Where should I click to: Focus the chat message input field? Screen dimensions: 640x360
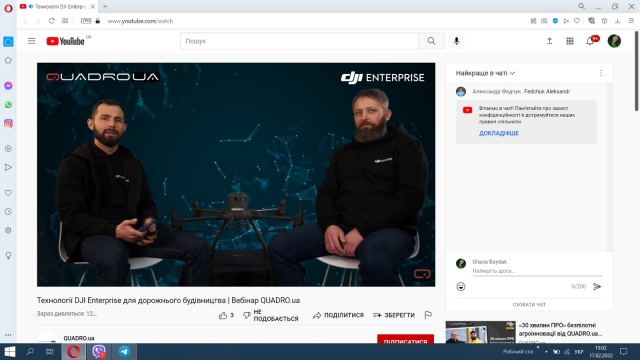click(537, 271)
